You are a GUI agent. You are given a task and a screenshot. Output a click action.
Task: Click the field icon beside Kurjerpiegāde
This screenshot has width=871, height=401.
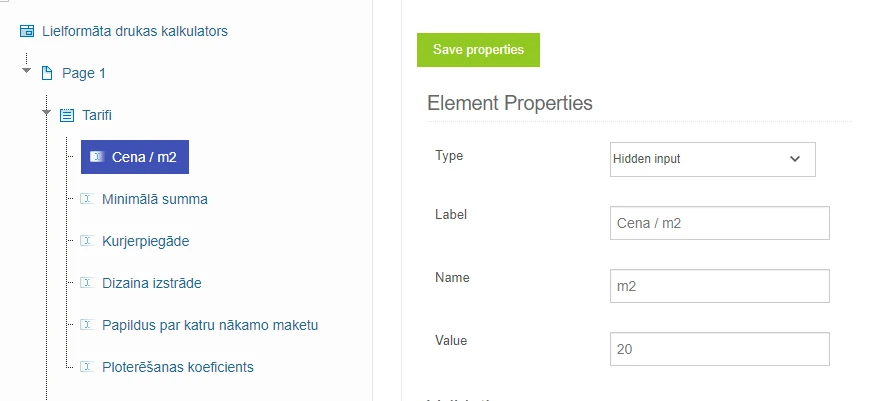coord(85,241)
